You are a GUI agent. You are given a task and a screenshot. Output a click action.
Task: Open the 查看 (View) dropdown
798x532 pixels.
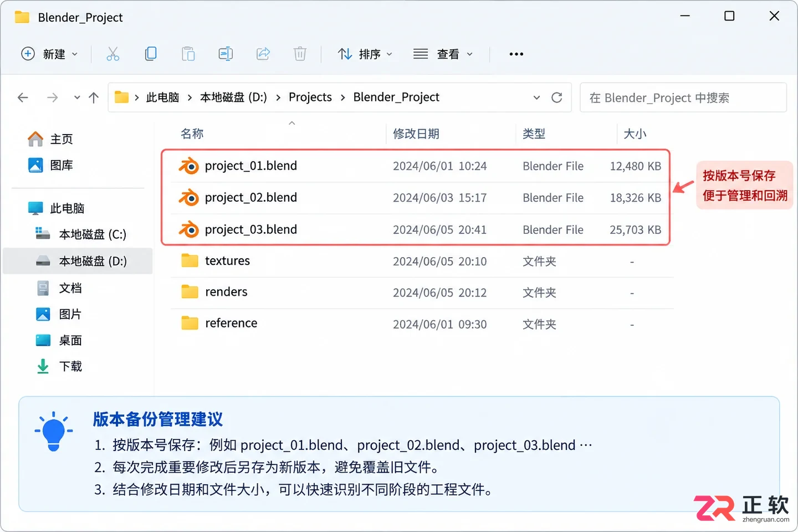[x=443, y=54]
